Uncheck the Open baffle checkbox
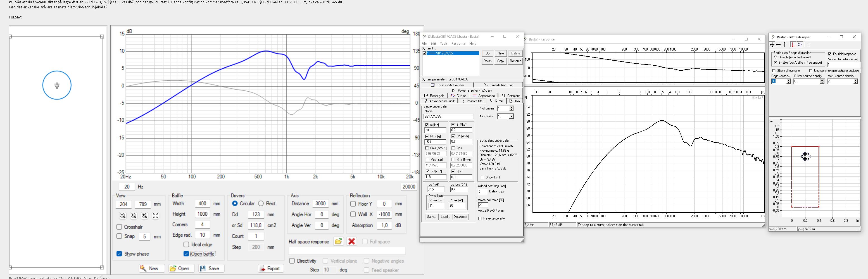868x279 pixels. tap(186, 254)
